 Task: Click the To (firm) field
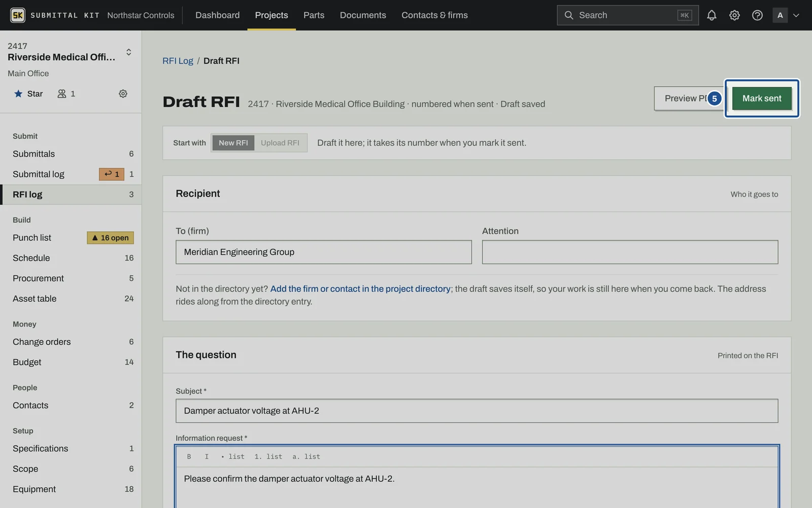click(324, 252)
